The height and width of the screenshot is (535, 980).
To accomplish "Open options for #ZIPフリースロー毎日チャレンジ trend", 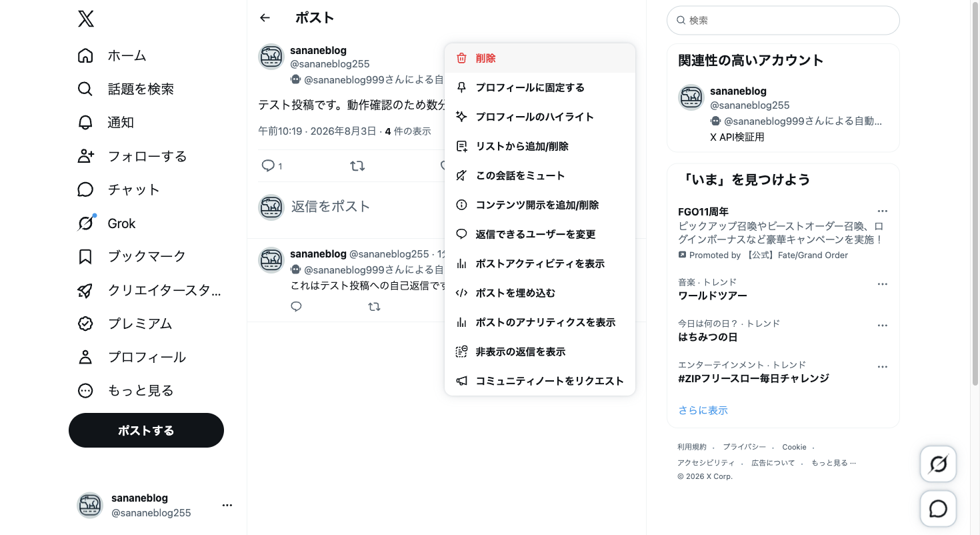I will click(883, 367).
